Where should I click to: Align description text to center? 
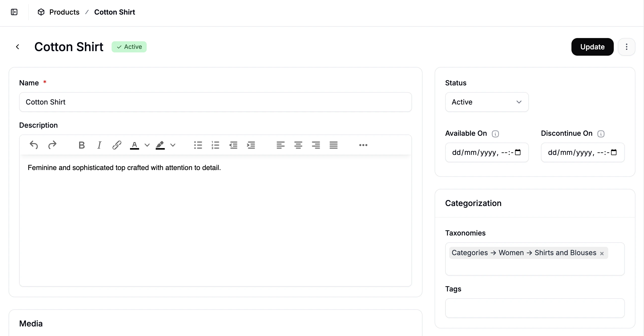[x=298, y=145]
